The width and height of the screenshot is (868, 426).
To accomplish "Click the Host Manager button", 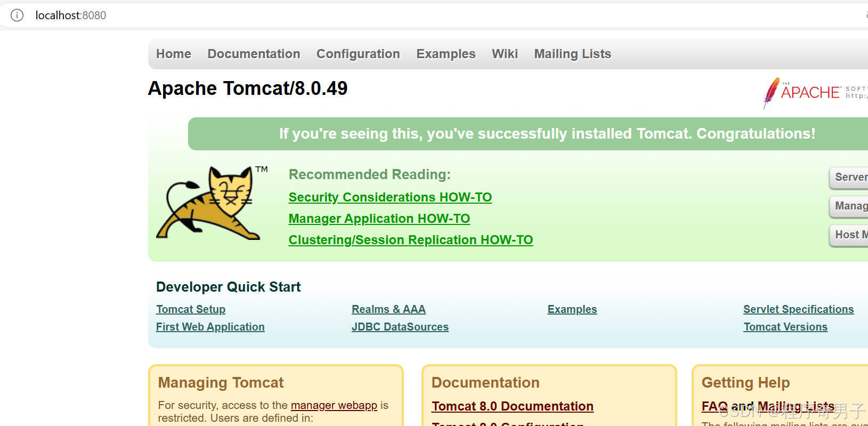I will pos(849,235).
